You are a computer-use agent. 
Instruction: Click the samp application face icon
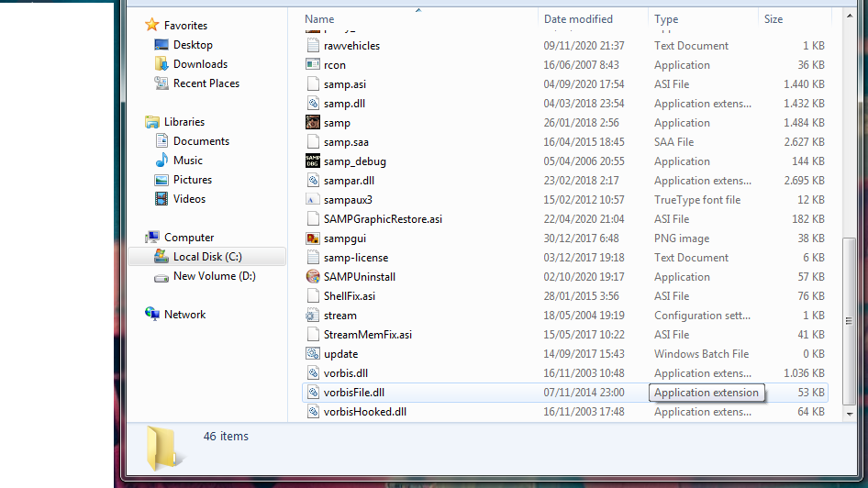coord(313,122)
